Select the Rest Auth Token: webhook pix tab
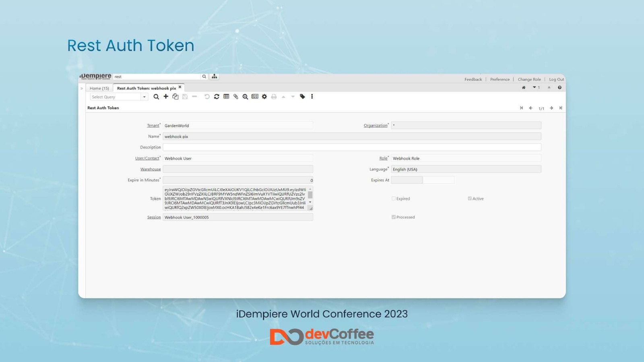 coord(146,88)
